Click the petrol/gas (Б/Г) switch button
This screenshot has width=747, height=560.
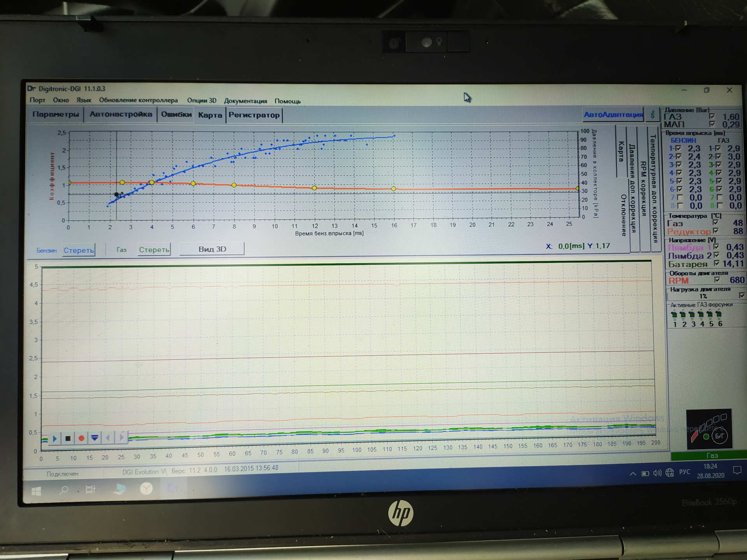(x=719, y=436)
